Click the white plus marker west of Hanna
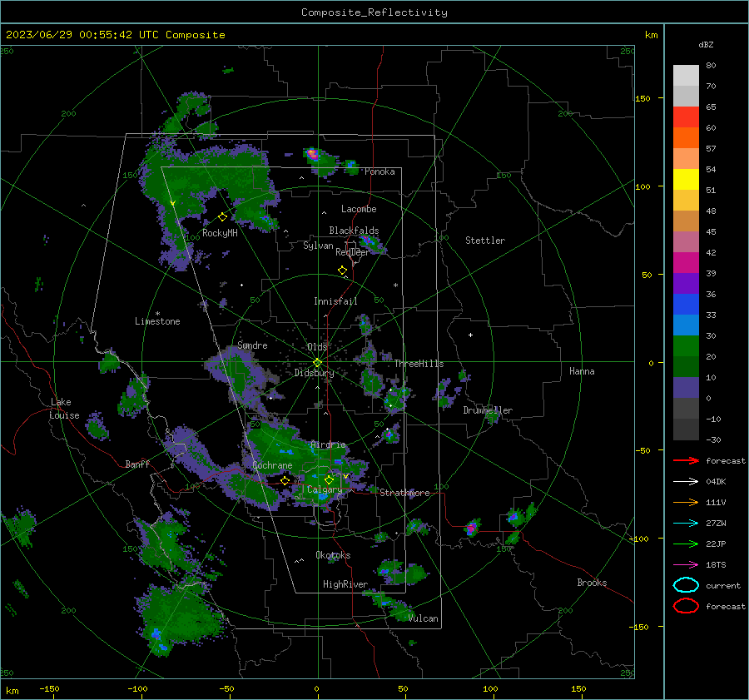The height and width of the screenshot is (700, 749). [470, 335]
